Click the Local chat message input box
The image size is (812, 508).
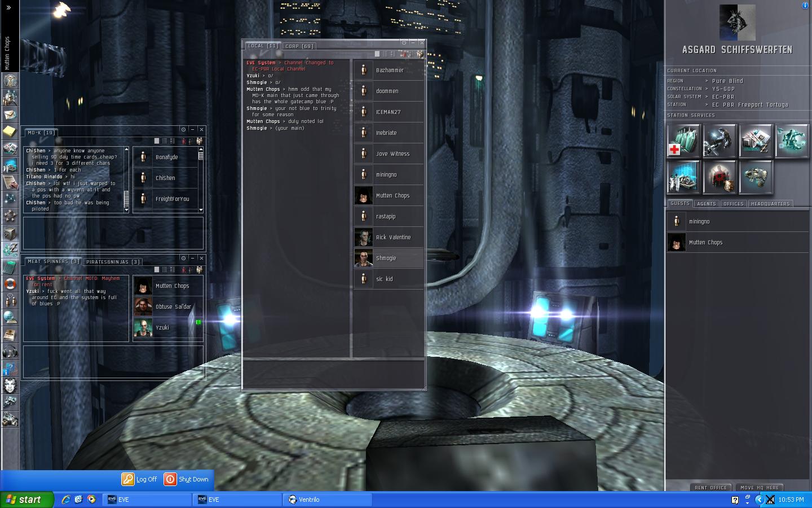(333, 374)
